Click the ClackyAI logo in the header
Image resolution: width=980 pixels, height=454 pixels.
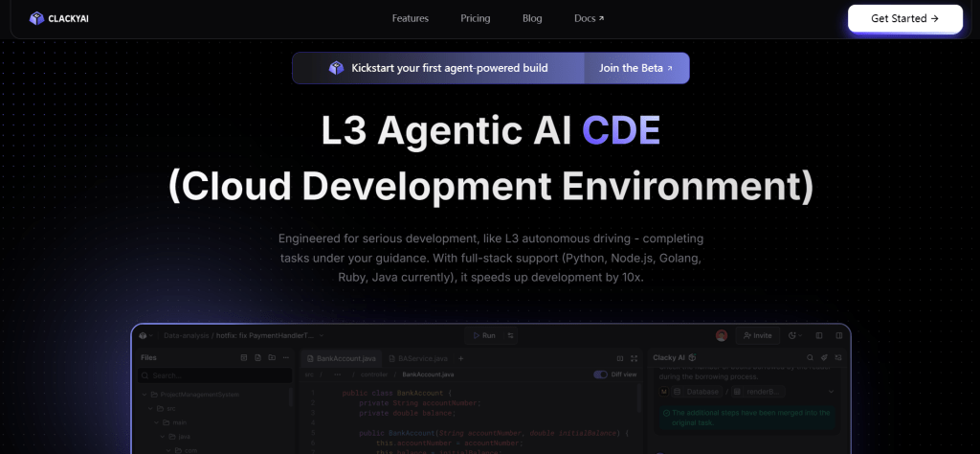(x=58, y=19)
